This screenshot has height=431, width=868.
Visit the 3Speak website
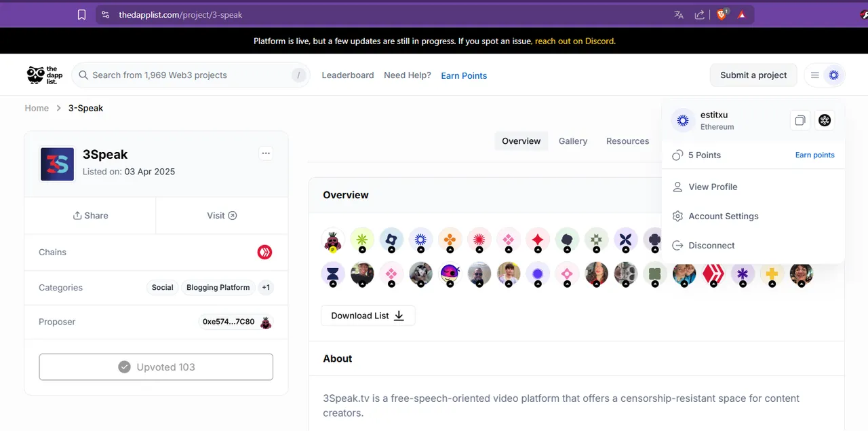point(222,215)
